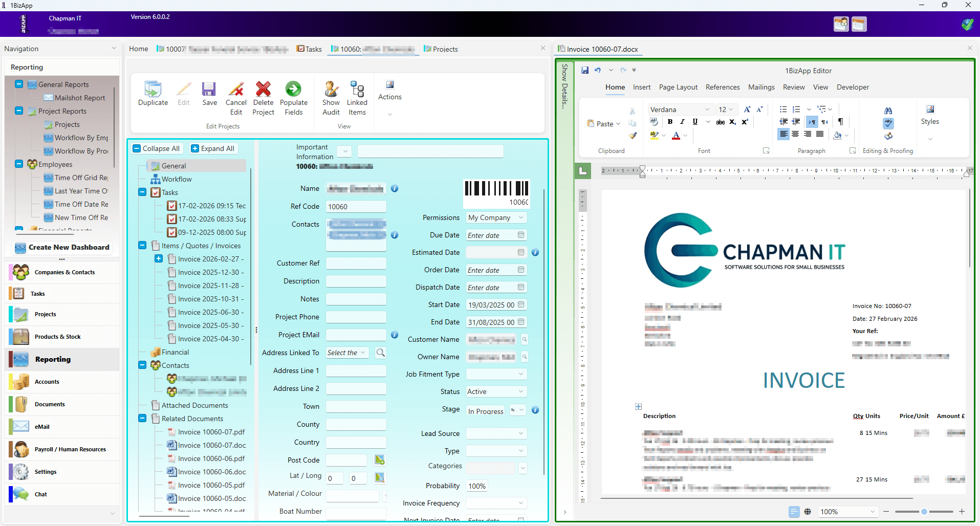
Task: Click the Populate Fields green arrow icon
Action: (x=293, y=89)
